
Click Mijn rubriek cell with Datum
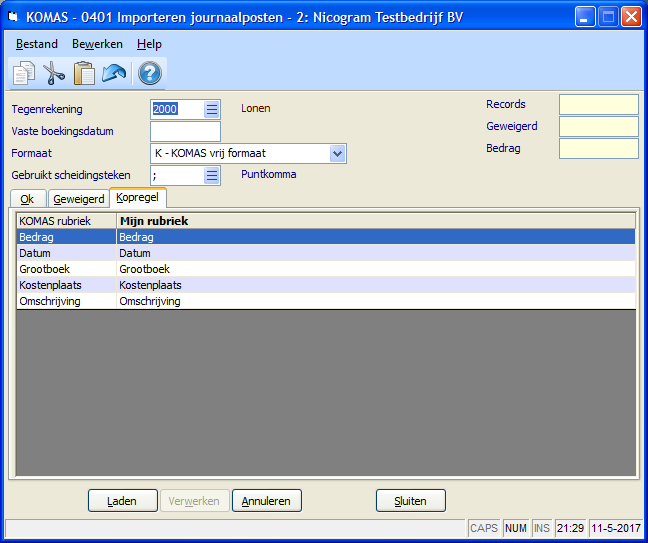coord(376,253)
